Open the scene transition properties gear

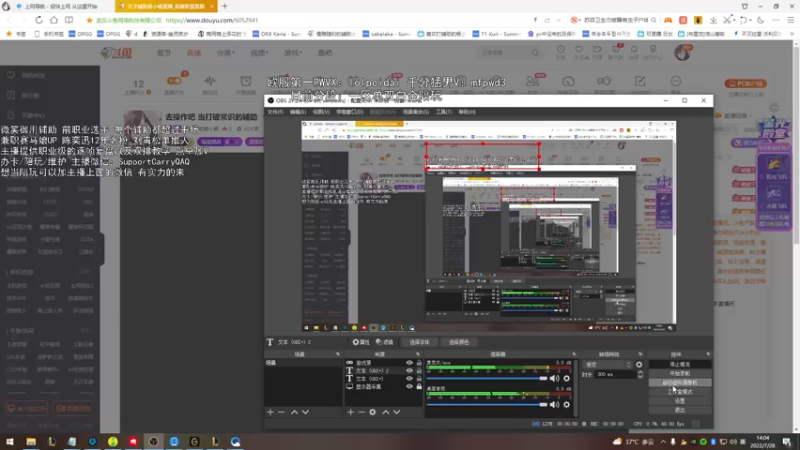coord(639,365)
